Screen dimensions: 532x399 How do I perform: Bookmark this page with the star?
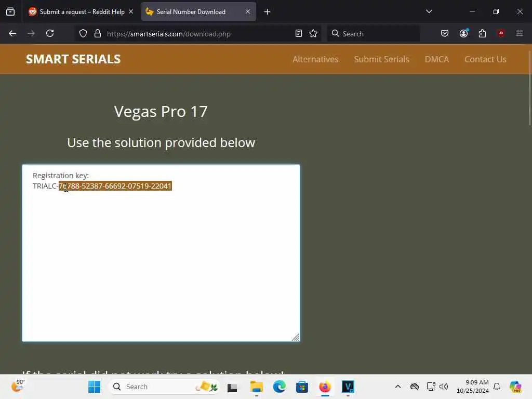pos(313,33)
